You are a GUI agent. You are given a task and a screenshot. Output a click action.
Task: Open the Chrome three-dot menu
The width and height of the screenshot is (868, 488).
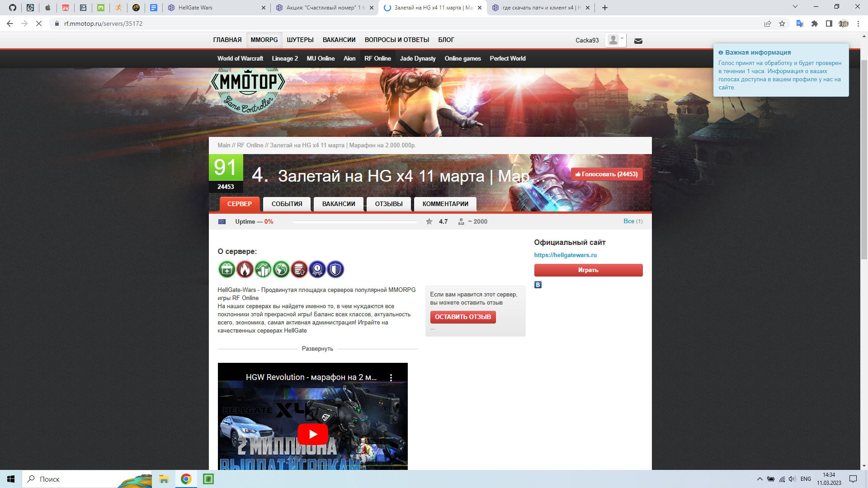(x=858, y=23)
